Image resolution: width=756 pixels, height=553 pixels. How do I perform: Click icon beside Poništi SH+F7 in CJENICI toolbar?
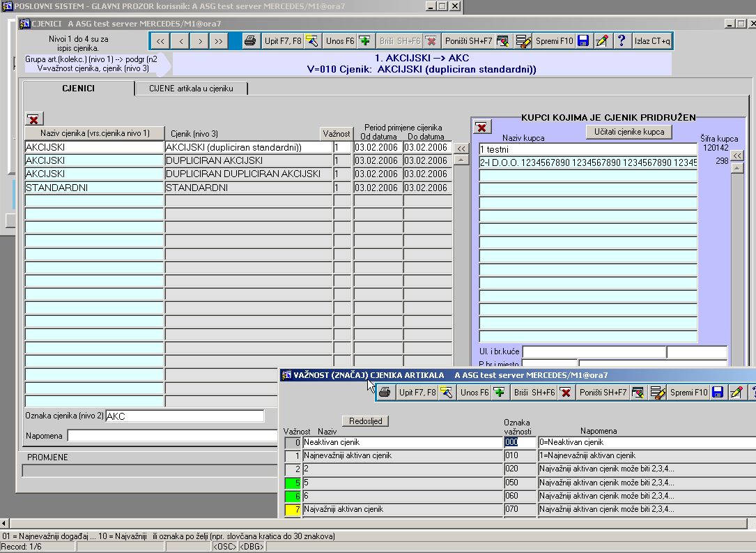click(x=502, y=41)
